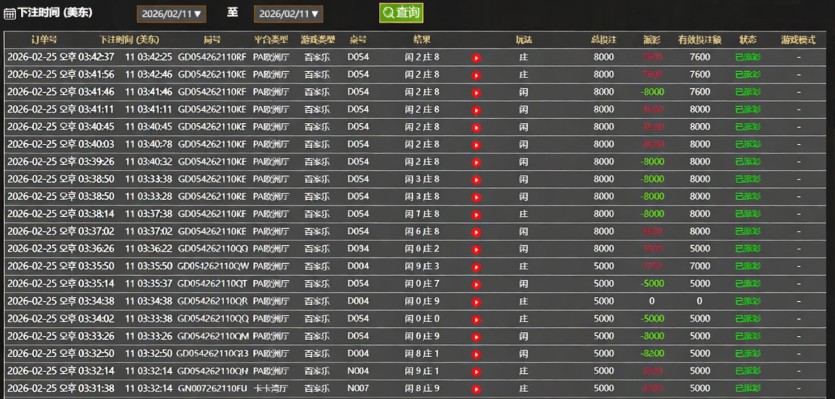Open the end date dropdown after 至

pos(288,14)
